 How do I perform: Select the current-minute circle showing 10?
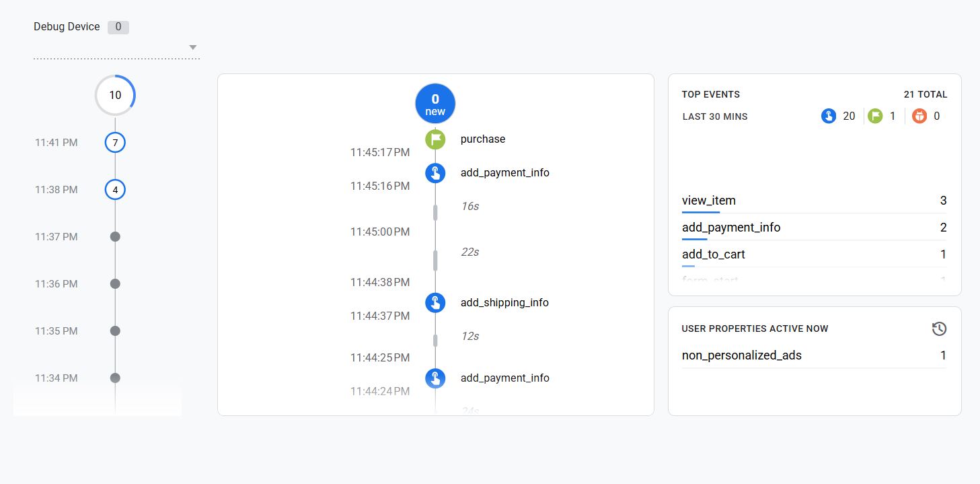point(115,95)
